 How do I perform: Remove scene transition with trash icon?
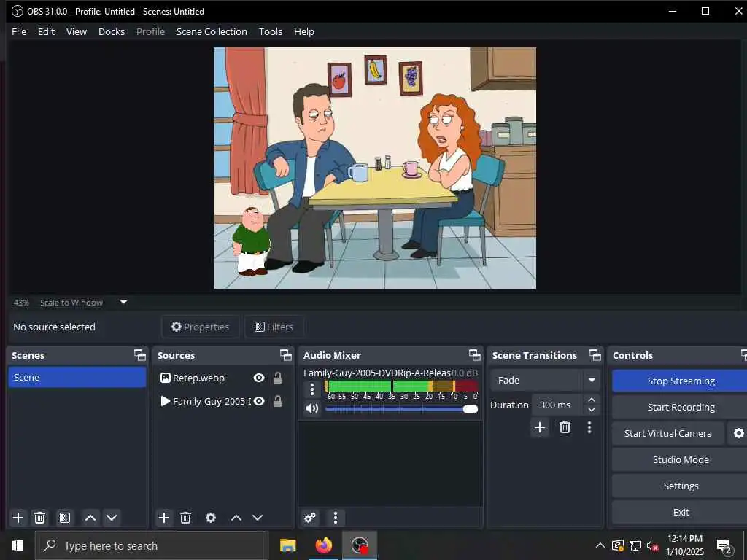pyautogui.click(x=565, y=427)
